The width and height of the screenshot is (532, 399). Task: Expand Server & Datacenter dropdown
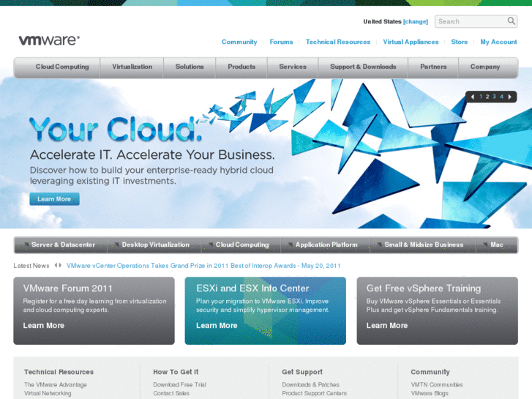tap(61, 245)
